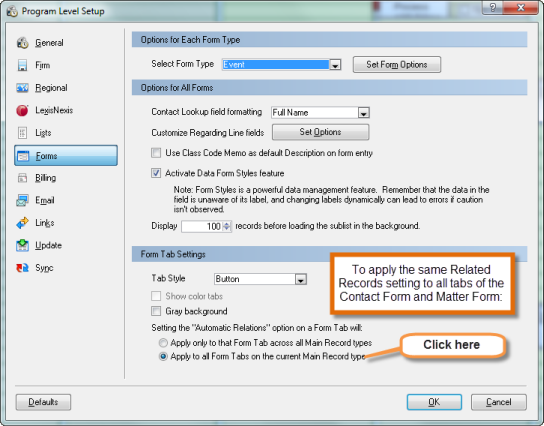The height and width of the screenshot is (426, 544).
Task: Click the red LexisNexis icon
Action: pos(22,110)
